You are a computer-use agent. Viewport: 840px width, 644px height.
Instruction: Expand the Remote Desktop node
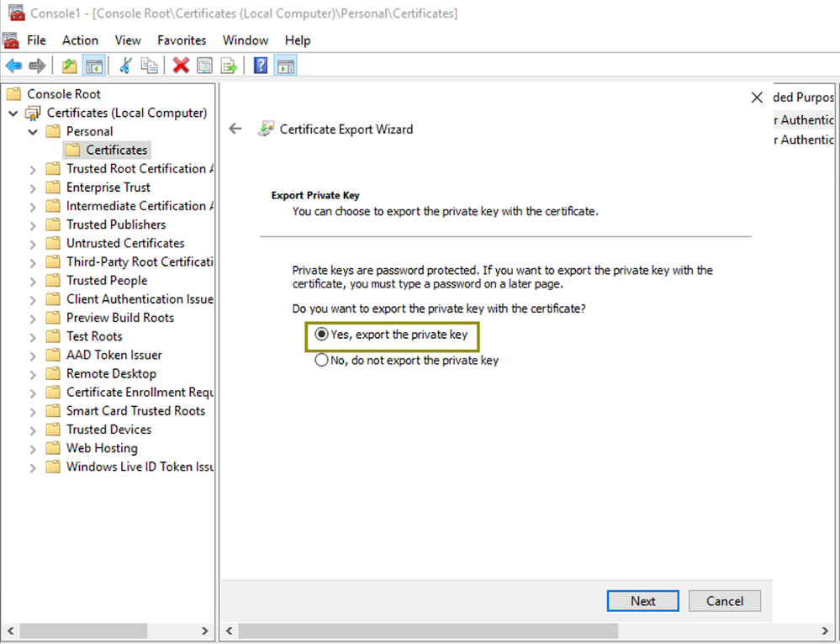click(x=33, y=374)
